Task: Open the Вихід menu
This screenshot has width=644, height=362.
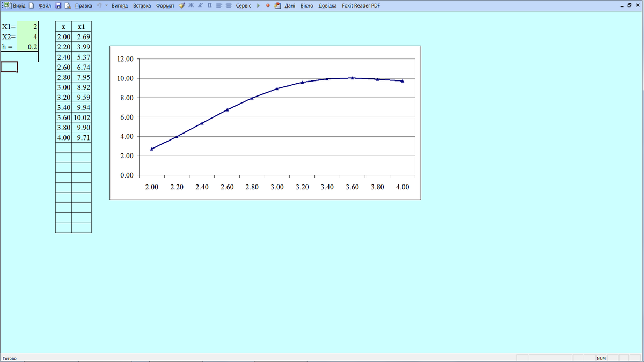Action: coord(19,5)
